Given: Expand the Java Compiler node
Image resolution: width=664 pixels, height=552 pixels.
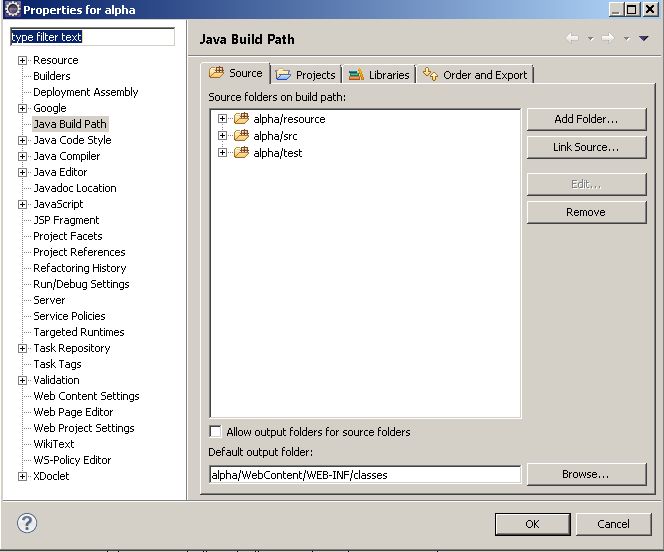Looking at the screenshot, I should coord(22,156).
